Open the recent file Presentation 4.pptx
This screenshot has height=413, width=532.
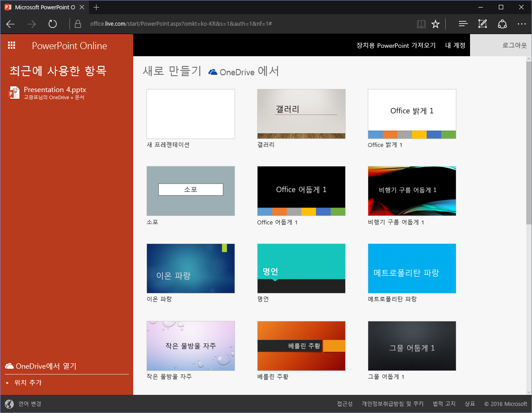pyautogui.click(x=55, y=89)
